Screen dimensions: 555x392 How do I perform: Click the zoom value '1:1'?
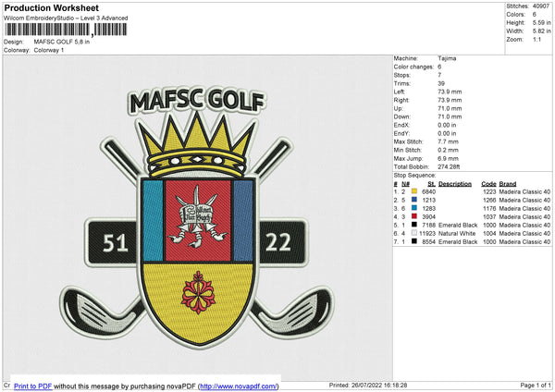click(x=536, y=39)
